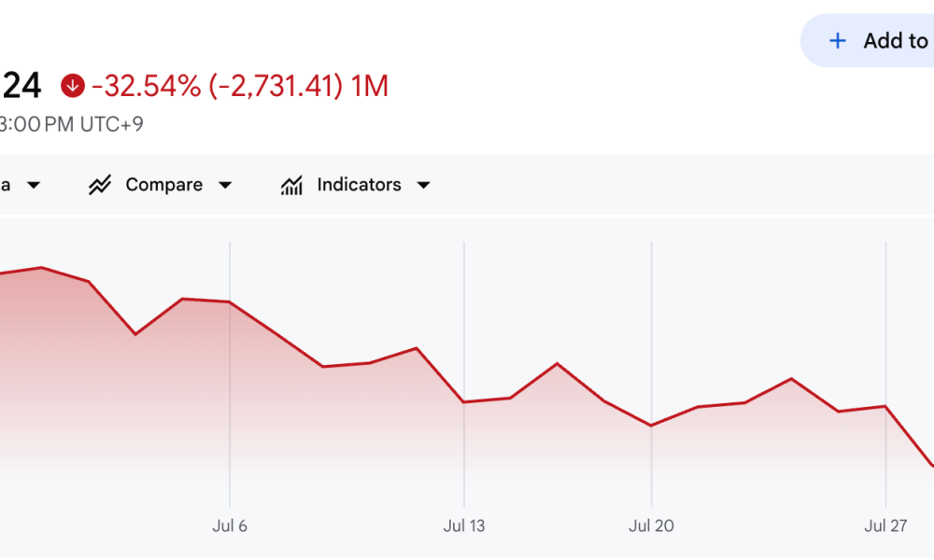934x560 pixels.
Task: Click the plus icon in Add to button
Action: pyautogui.click(x=838, y=40)
